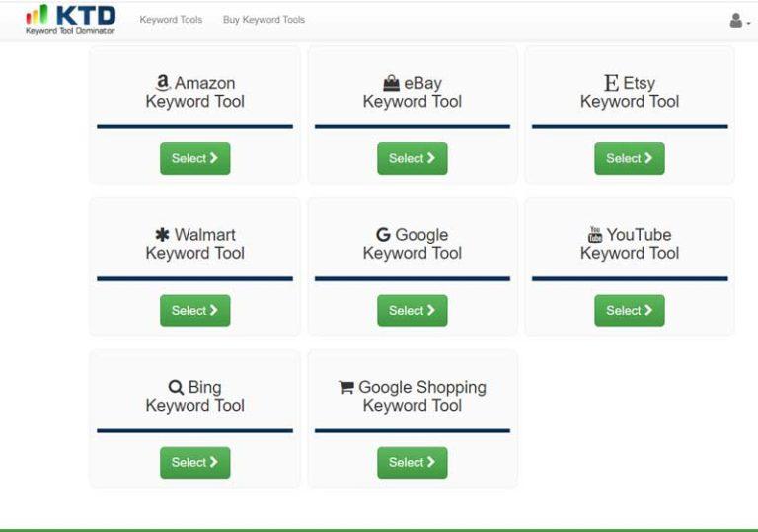Click the Bing magnifying glass icon
This screenshot has width=758, height=532.
pyautogui.click(x=176, y=387)
